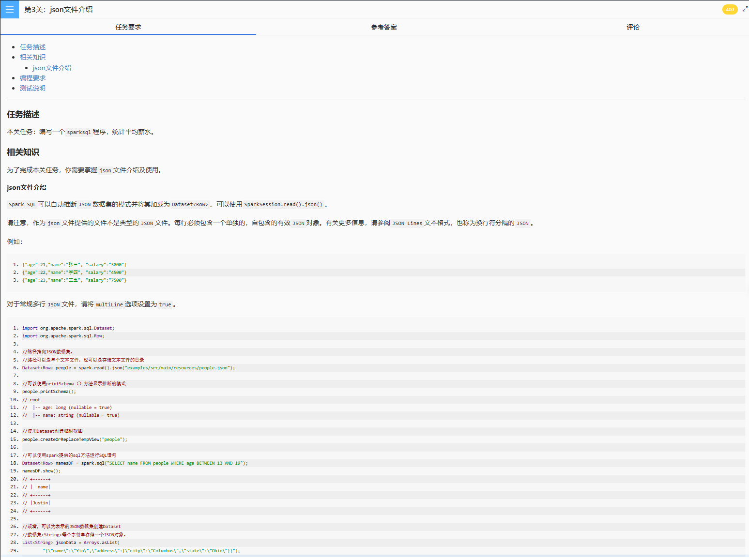Click the inline multiLine code text
Image resolution: width=749 pixels, height=560 pixels.
tap(109, 304)
